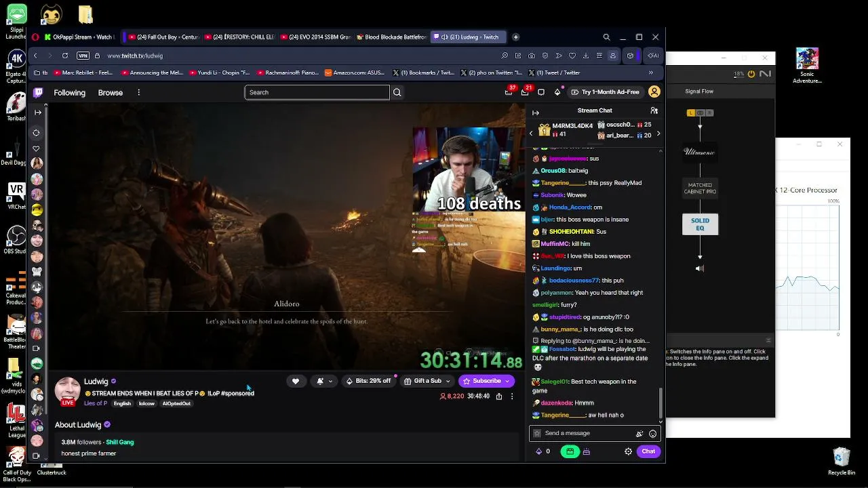Click the bits balance gem in chat

click(539, 451)
